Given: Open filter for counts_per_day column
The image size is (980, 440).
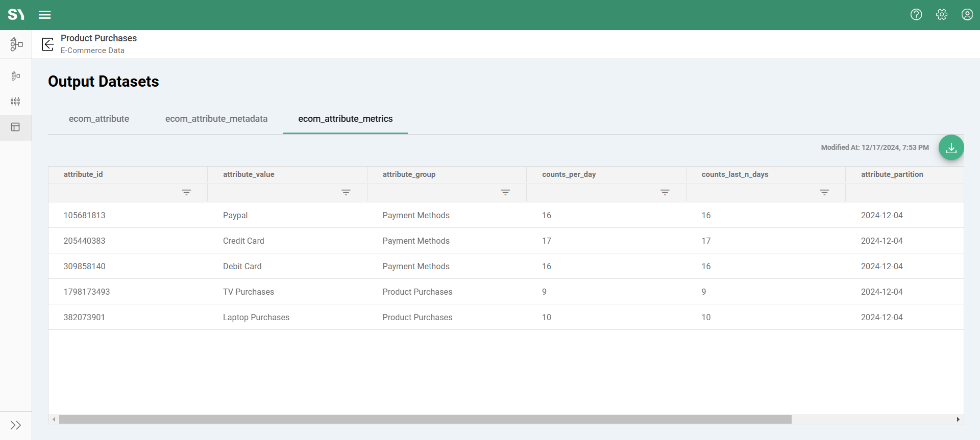Looking at the screenshot, I should [665, 193].
